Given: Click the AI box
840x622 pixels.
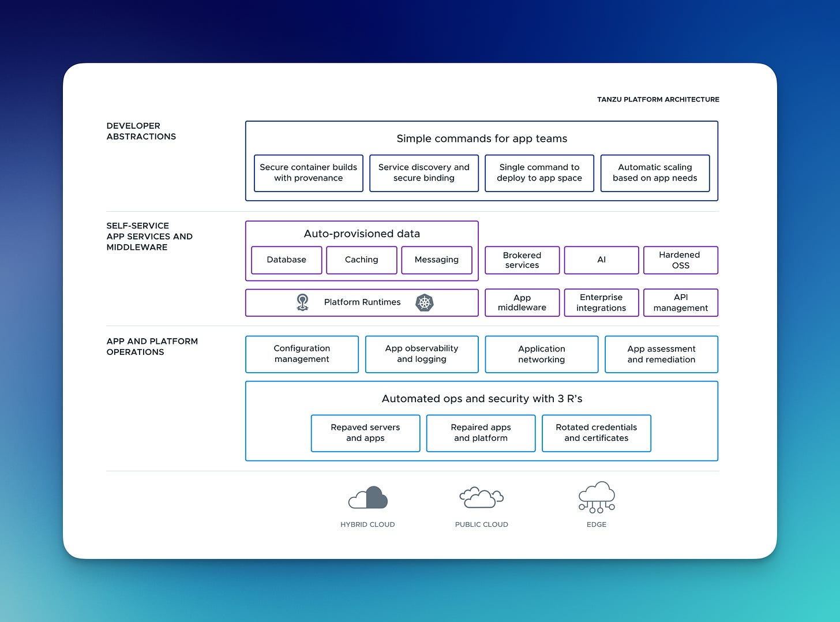Looking at the screenshot, I should 601,260.
